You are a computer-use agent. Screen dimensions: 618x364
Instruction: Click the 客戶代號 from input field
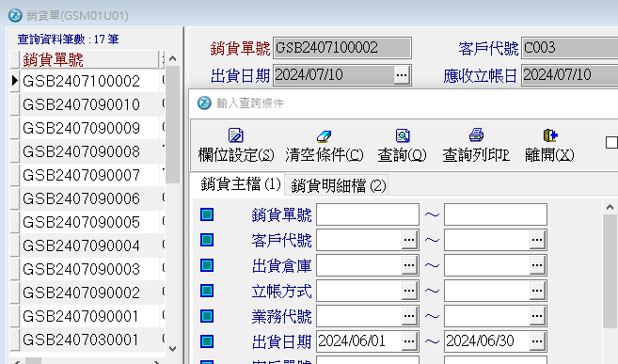(x=359, y=240)
